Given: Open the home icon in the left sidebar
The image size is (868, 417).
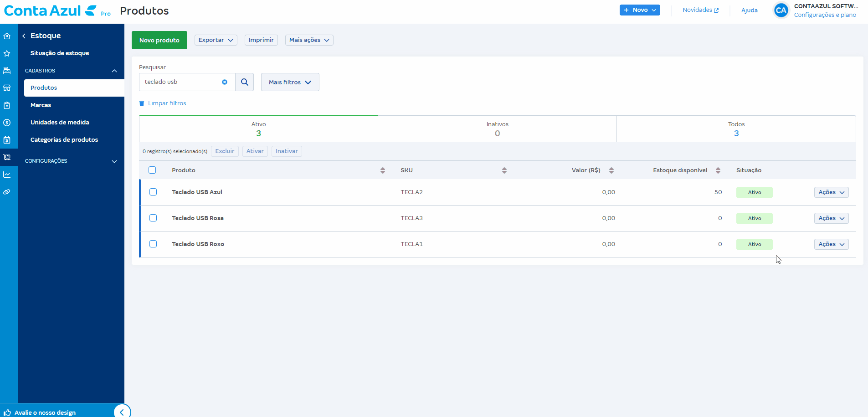Looking at the screenshot, I should coord(7,36).
